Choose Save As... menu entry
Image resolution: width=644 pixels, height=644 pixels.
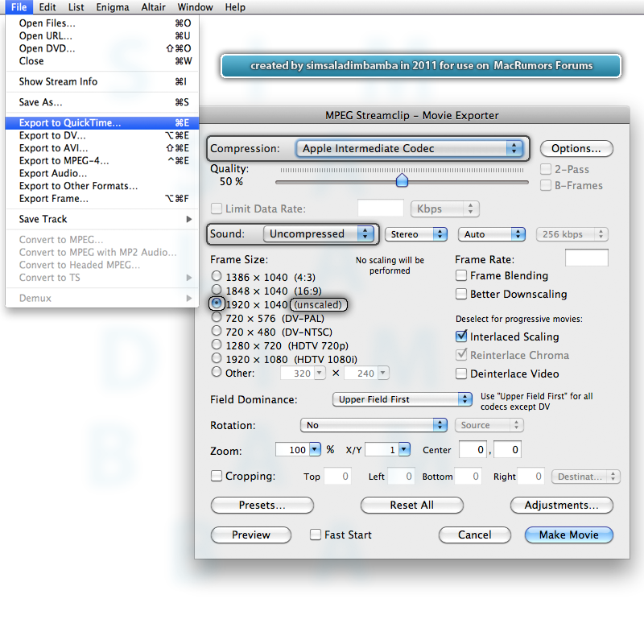(102, 102)
